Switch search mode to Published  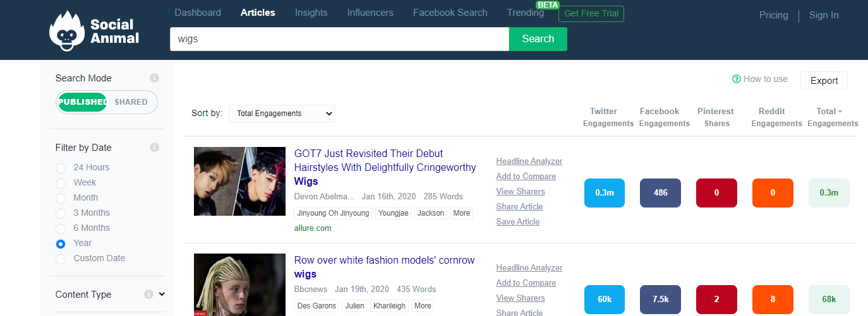(82, 102)
